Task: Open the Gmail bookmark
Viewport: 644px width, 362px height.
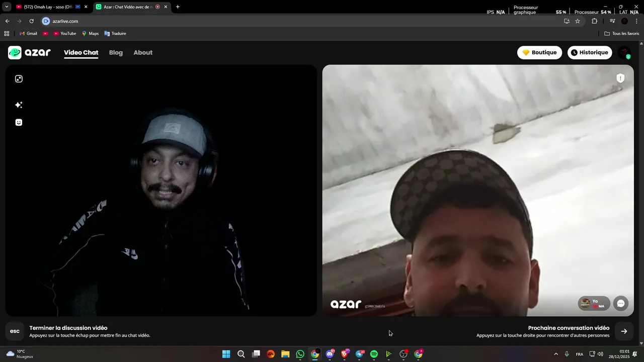Action: click(x=28, y=34)
